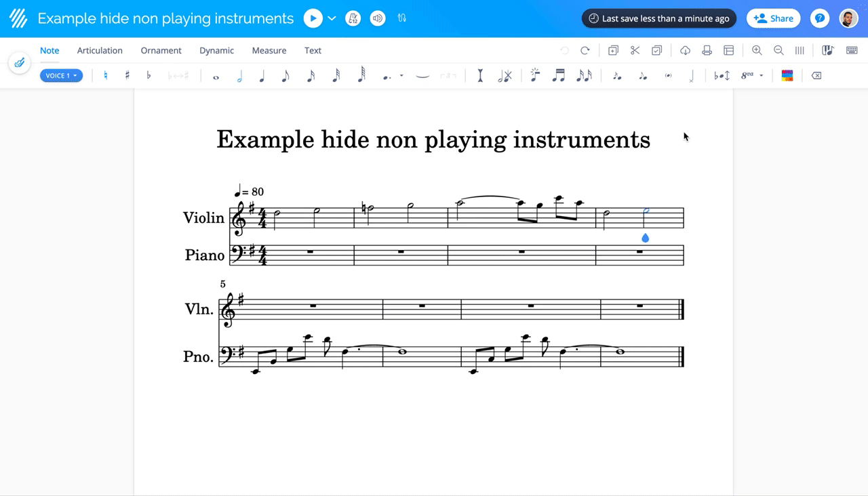
Task: Switch to the Articulation tab
Action: pos(100,50)
